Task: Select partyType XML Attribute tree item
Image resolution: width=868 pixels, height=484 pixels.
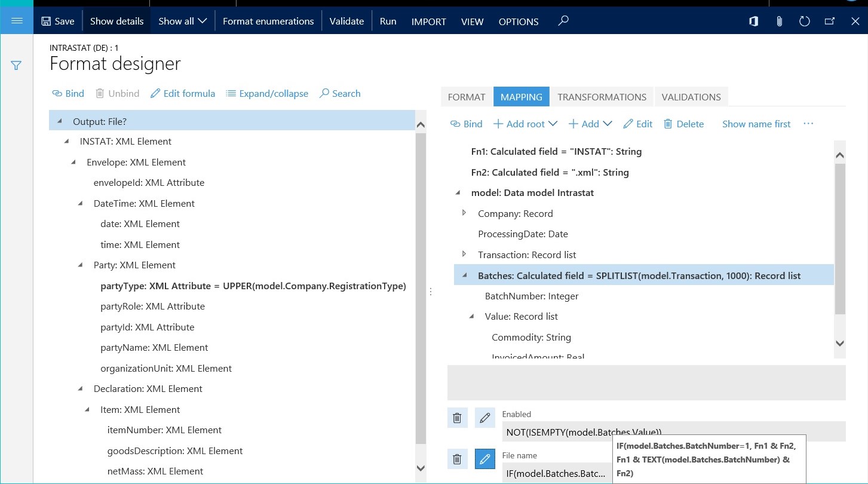Action: (253, 286)
